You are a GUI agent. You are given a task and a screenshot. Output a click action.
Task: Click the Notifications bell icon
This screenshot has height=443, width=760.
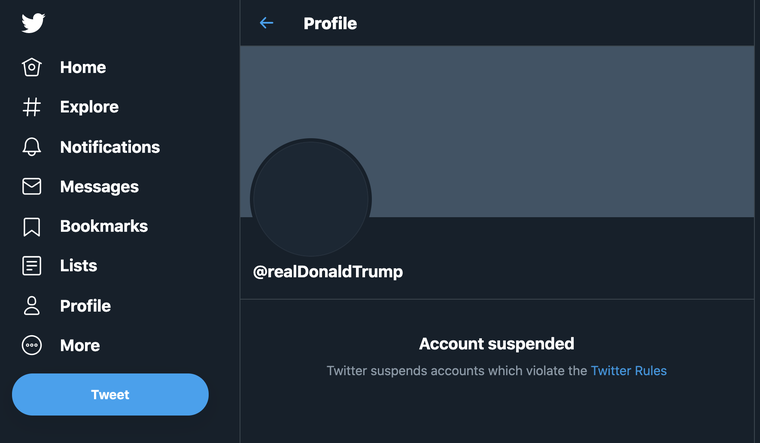tap(32, 147)
